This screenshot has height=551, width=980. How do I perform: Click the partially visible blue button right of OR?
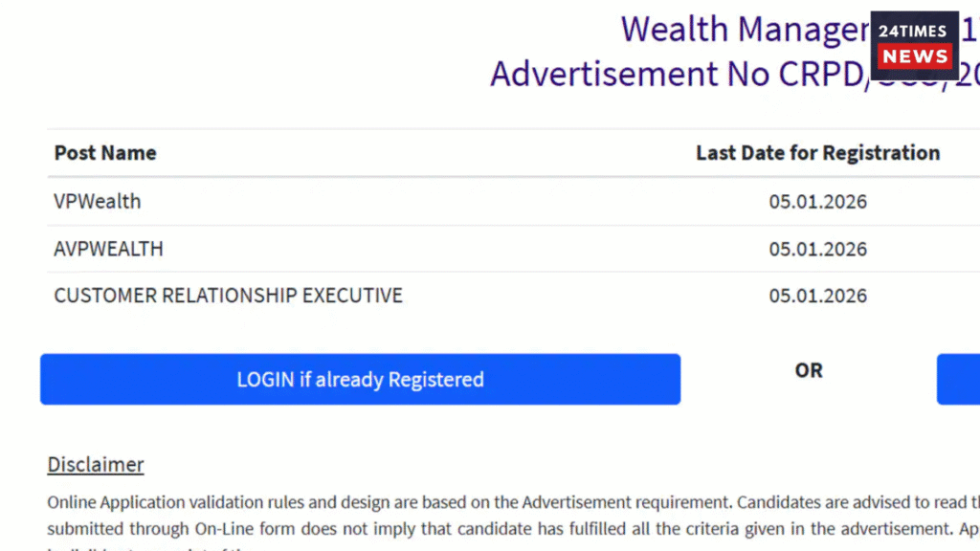958,380
